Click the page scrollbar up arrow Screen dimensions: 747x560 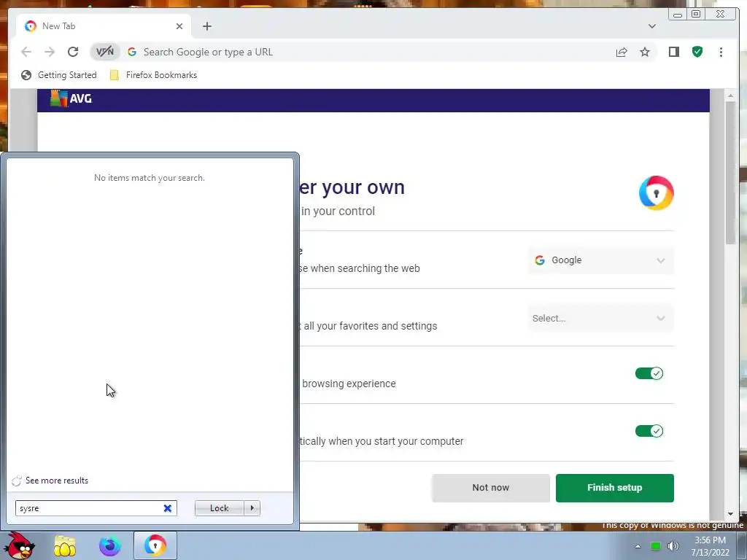tap(730, 96)
